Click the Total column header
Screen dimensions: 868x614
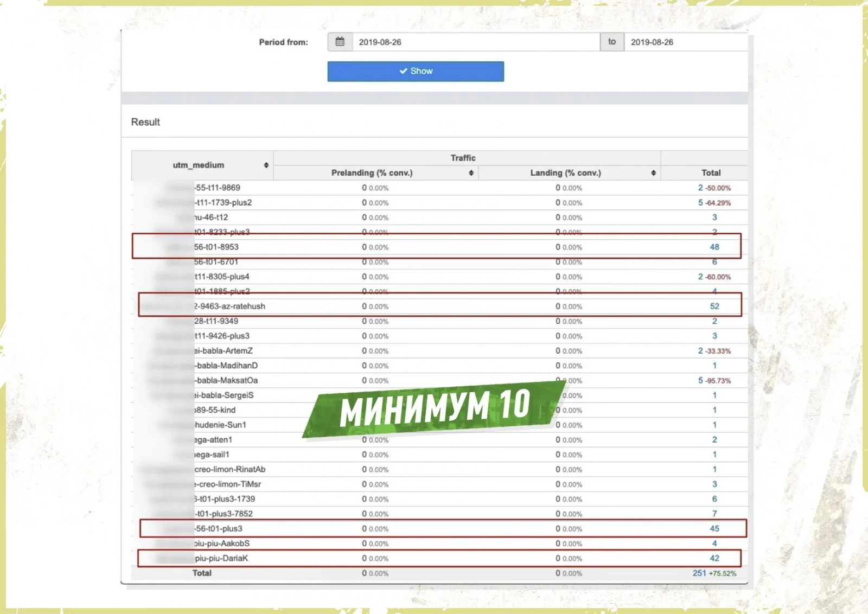711,173
